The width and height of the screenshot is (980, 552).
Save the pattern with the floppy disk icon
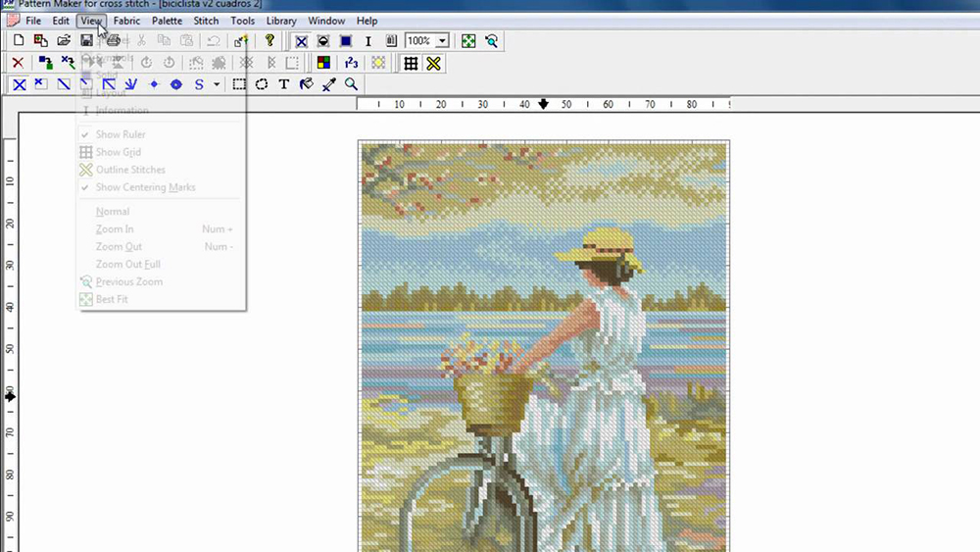pos(86,40)
